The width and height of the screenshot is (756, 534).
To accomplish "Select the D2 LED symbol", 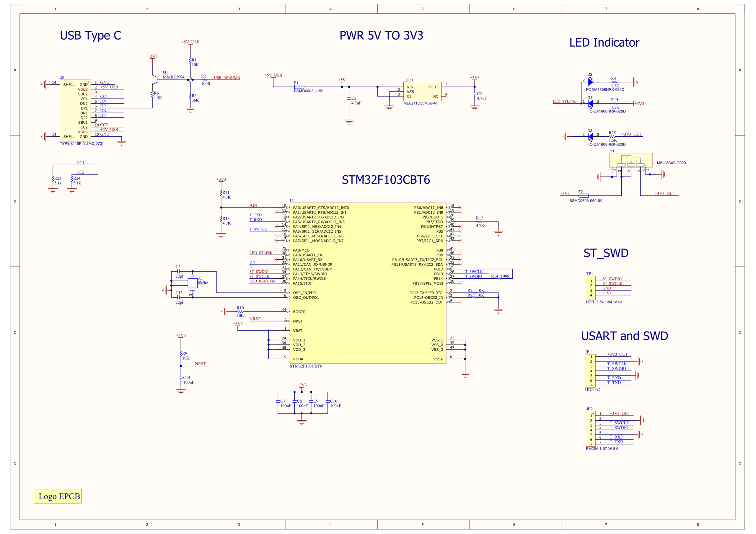I will (590, 82).
